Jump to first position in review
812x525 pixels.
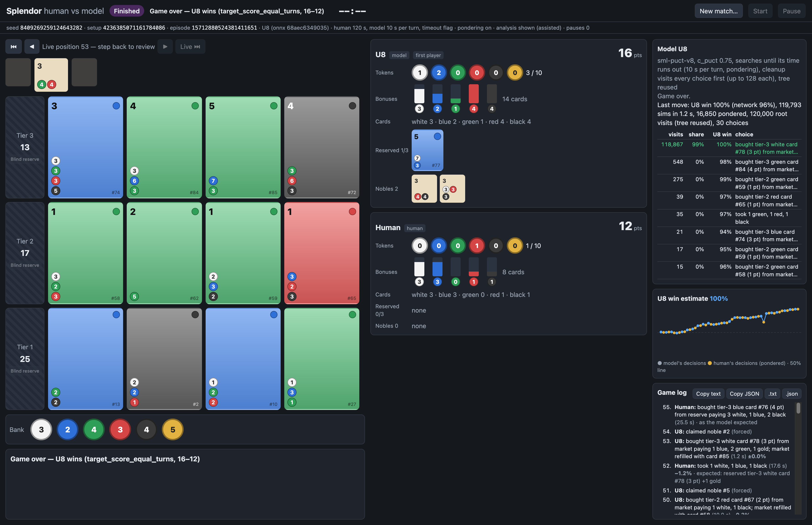pos(14,47)
